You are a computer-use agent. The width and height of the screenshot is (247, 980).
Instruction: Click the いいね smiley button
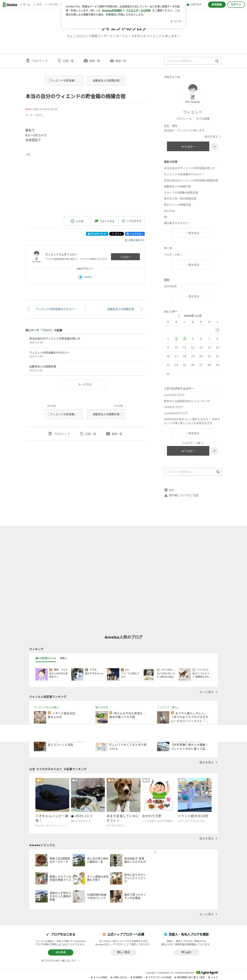tap(77, 221)
